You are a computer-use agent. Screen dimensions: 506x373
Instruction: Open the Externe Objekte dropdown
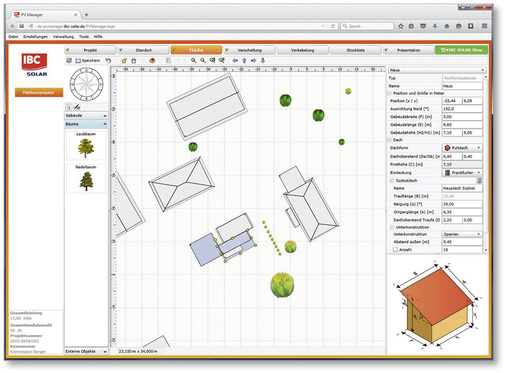[86, 351]
